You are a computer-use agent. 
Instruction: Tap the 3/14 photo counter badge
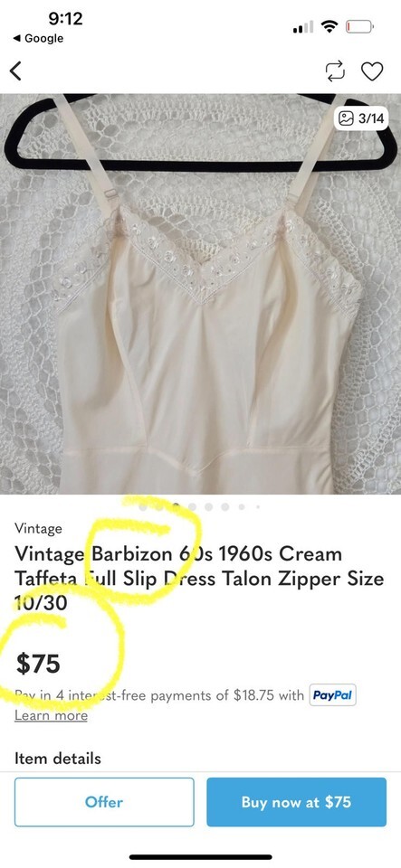pos(361,118)
